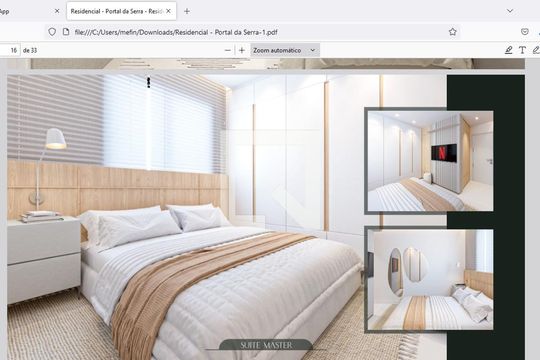The height and width of the screenshot is (360, 540).
Task: Click the upper bedroom TV wall thumbnail
Action: (430, 161)
